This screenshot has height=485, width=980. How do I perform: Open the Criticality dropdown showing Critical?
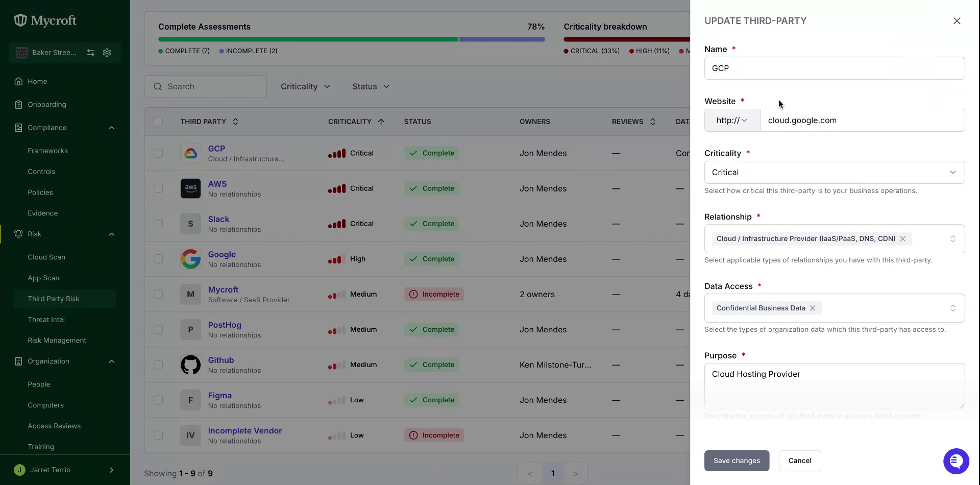click(835, 173)
